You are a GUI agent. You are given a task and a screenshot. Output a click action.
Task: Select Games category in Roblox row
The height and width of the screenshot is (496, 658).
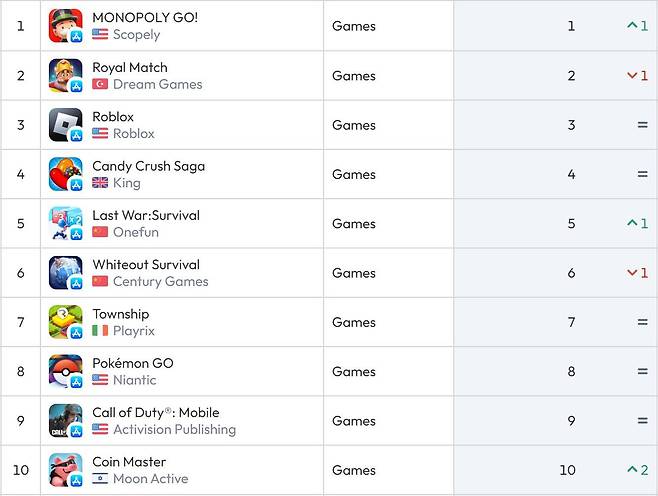(x=354, y=125)
